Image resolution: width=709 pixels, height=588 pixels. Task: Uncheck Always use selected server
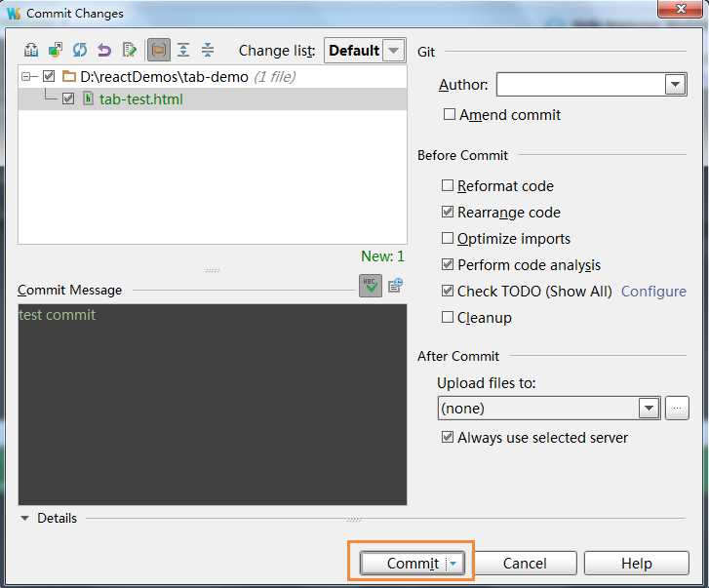tap(448, 437)
